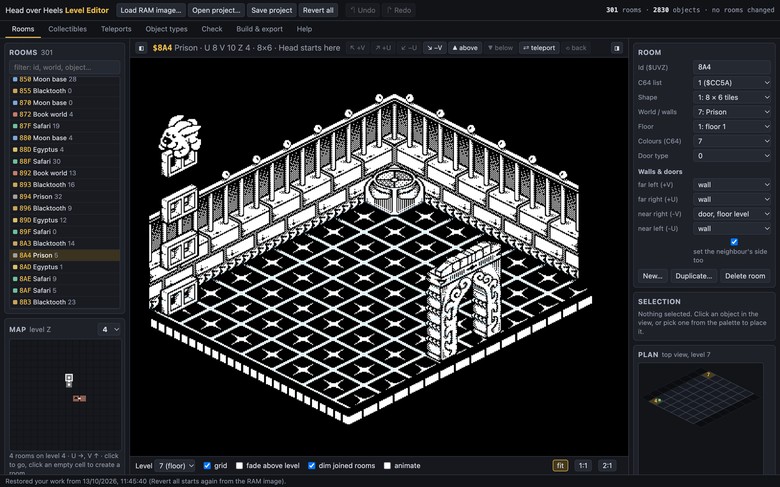Click the Head character sprite in the room

(x=180, y=135)
